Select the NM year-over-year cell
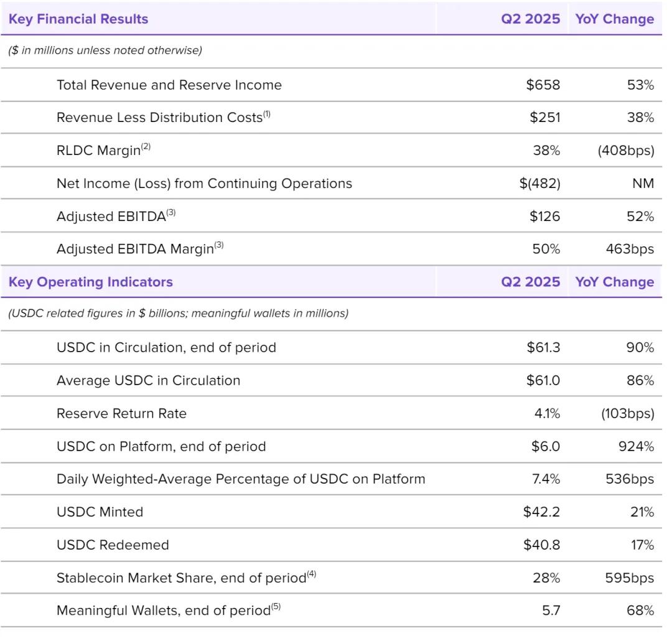The image size is (672, 641). click(643, 184)
